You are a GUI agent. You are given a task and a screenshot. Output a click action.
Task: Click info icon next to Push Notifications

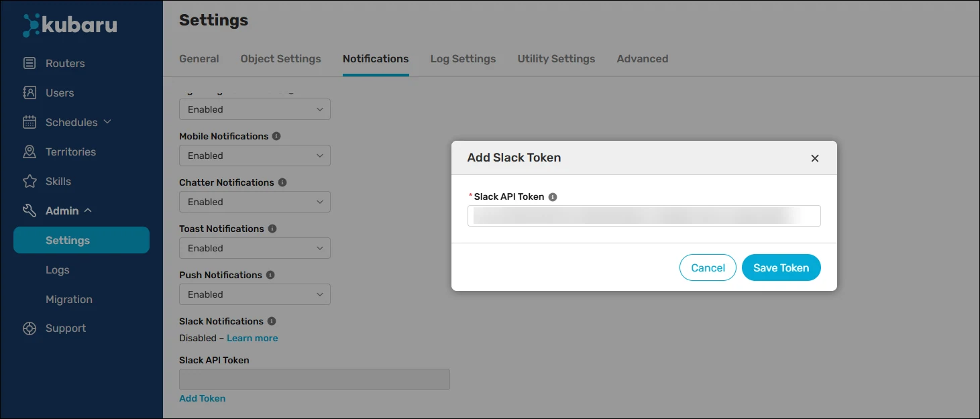coord(270,275)
